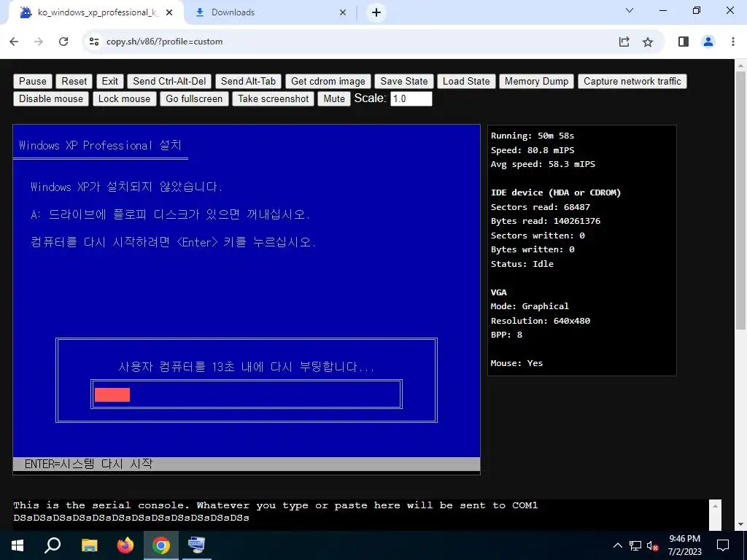Open muted volume icon in system tray
The height and width of the screenshot is (560, 747).
[x=652, y=545]
